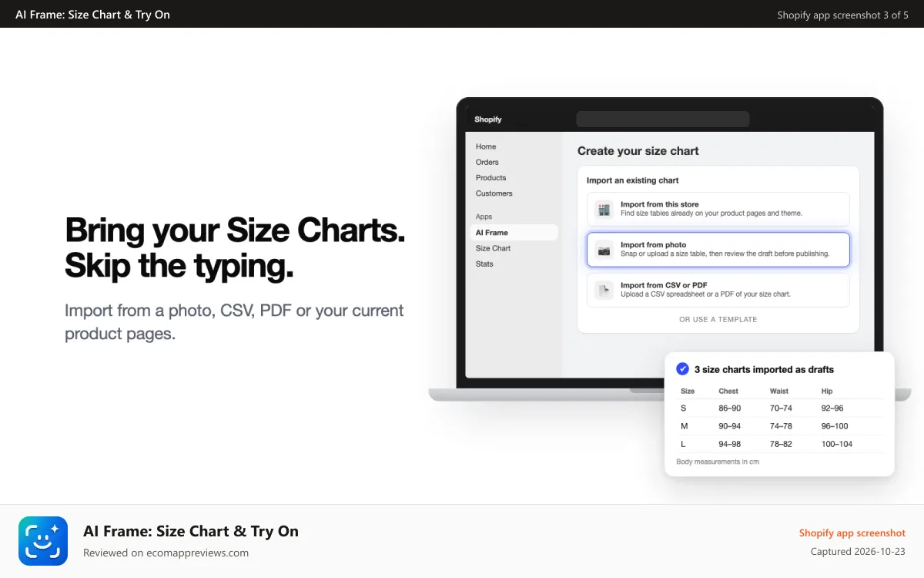Click the blue checkmark on imported drafts
Viewport: 924px width, 578px height.
click(x=682, y=369)
